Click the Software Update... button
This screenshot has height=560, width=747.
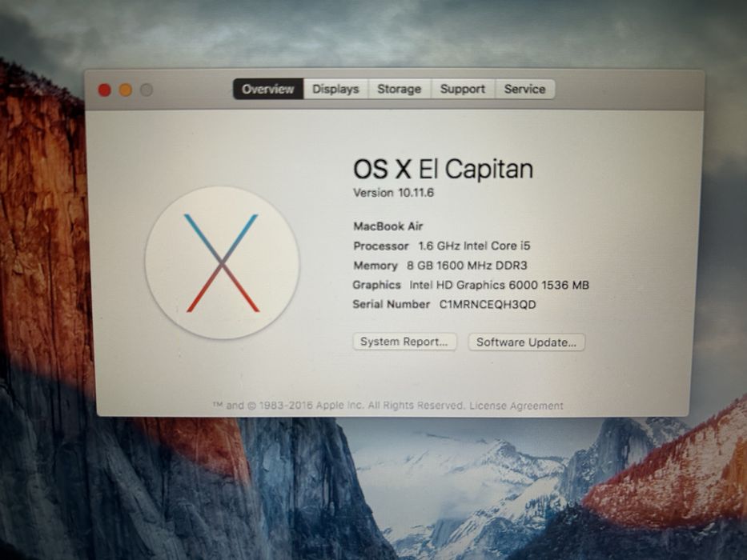[x=527, y=342]
